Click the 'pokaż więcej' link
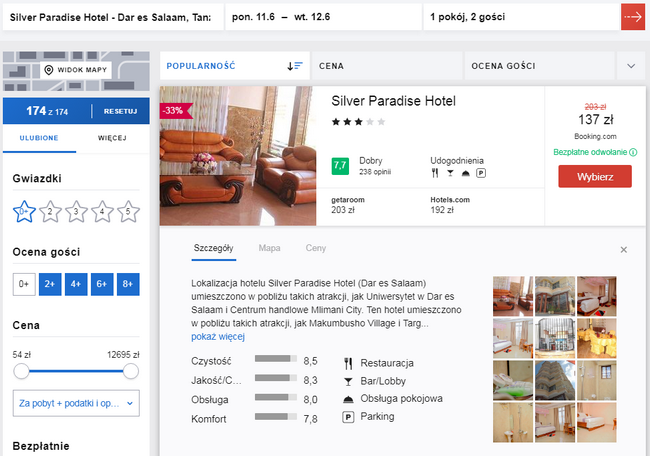This screenshot has height=456, width=650. coord(218,337)
